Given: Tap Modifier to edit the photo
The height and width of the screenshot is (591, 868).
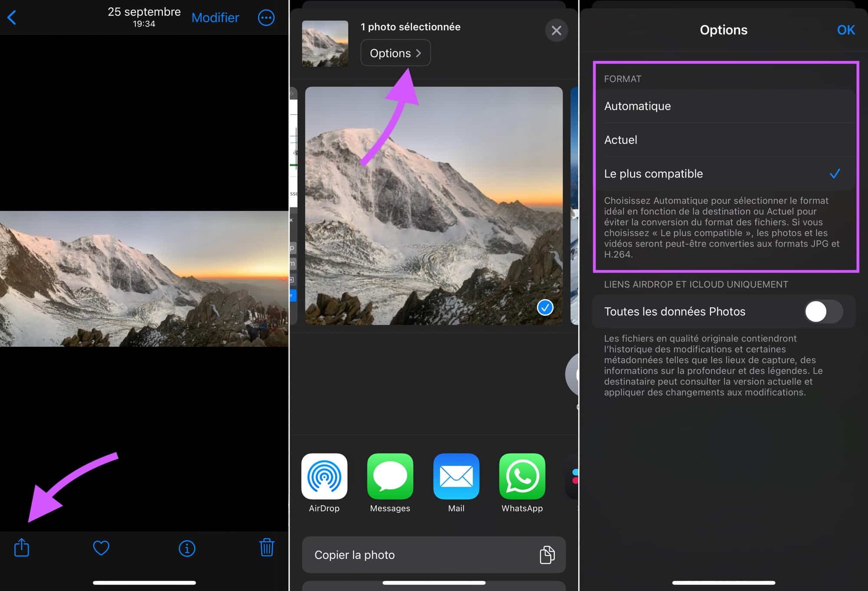Looking at the screenshot, I should coord(215,18).
